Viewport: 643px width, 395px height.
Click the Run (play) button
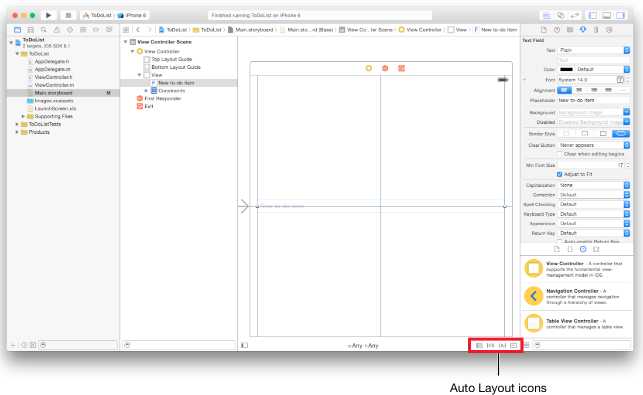tap(49, 15)
